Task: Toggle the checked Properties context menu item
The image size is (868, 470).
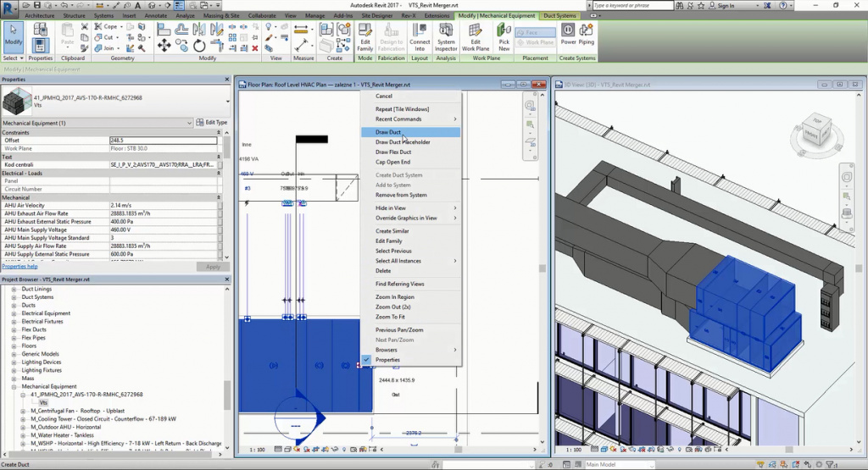Action: pyautogui.click(x=388, y=360)
